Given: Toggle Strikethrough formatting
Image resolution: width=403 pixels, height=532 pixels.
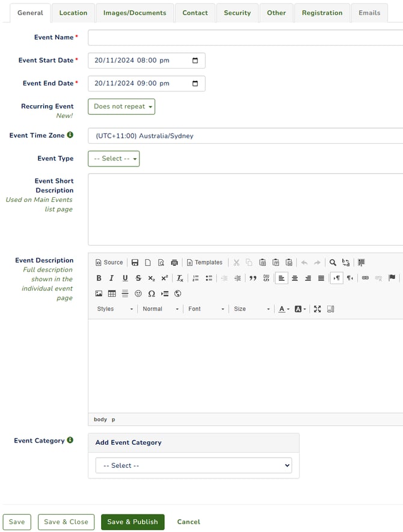Looking at the screenshot, I should pyautogui.click(x=138, y=278).
